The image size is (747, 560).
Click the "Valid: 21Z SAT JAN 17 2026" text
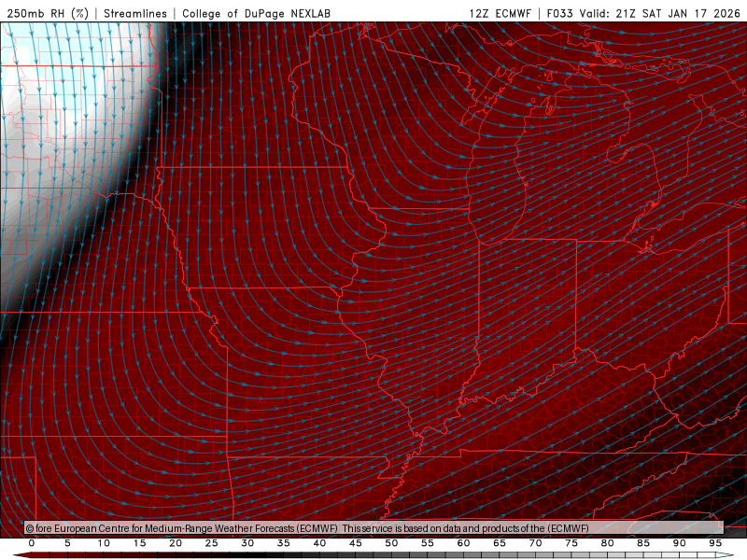[660, 13]
